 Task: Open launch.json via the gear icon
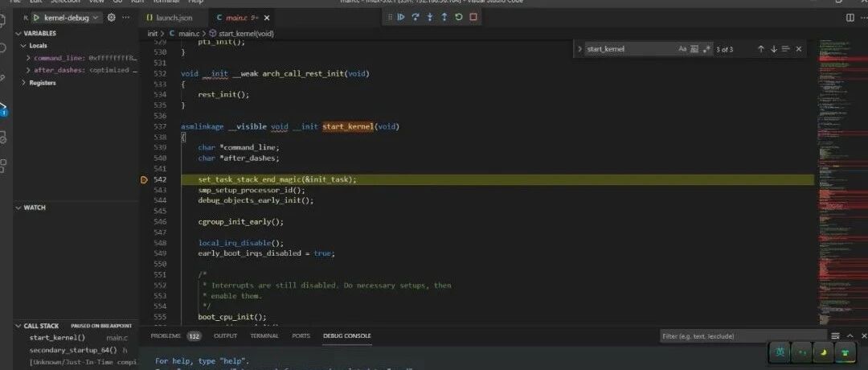[111, 18]
